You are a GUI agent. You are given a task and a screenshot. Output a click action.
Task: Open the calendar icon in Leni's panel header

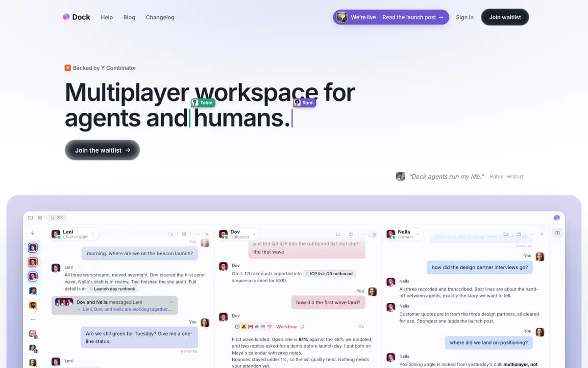[x=184, y=235]
